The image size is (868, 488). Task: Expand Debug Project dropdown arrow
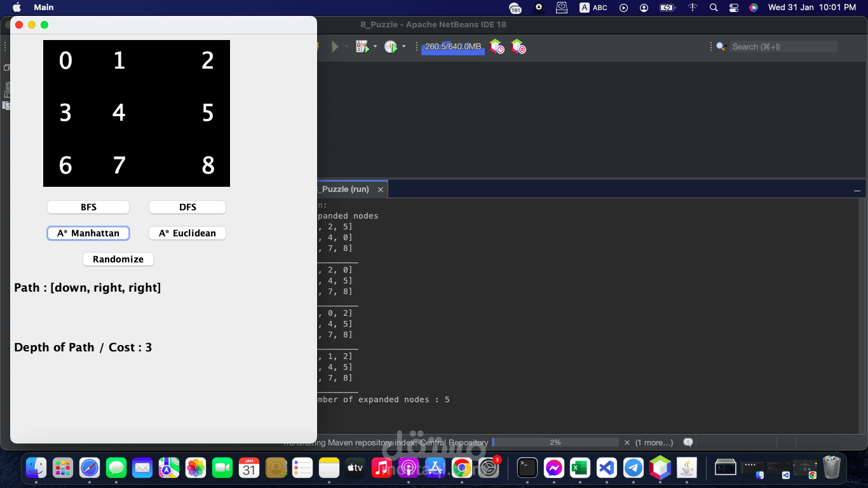[x=375, y=46]
